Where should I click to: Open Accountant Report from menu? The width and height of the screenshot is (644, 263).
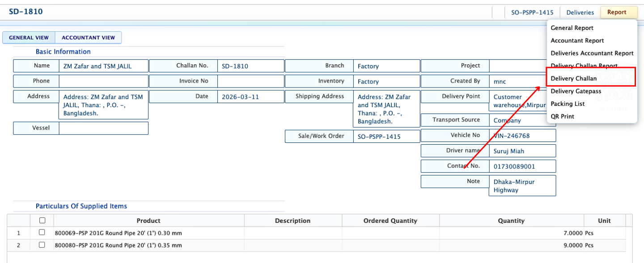click(577, 41)
